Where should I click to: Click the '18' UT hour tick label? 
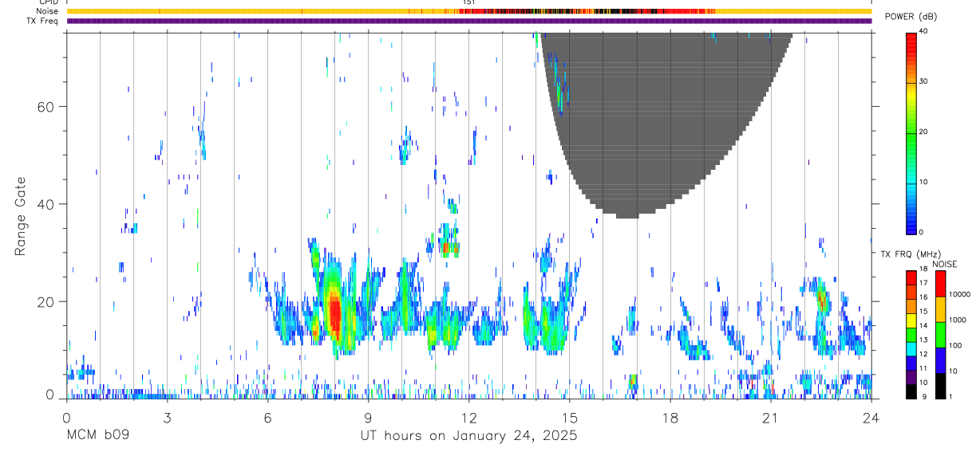(670, 417)
